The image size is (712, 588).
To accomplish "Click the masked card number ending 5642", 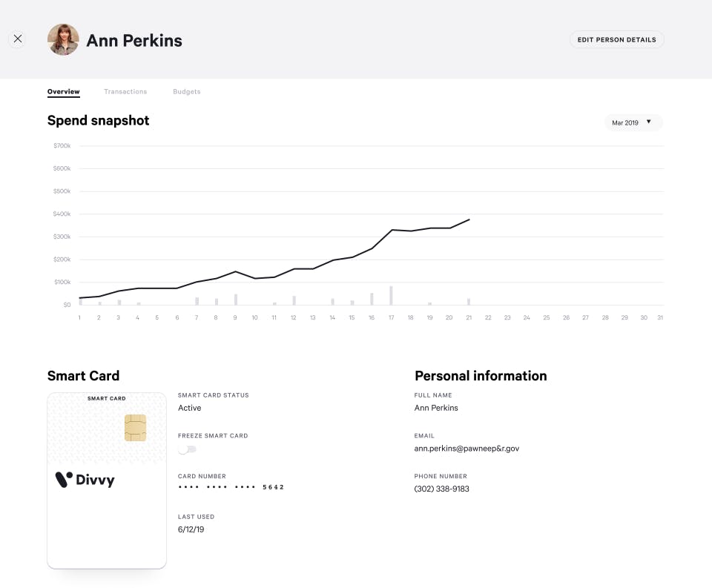I will pyautogui.click(x=231, y=487).
